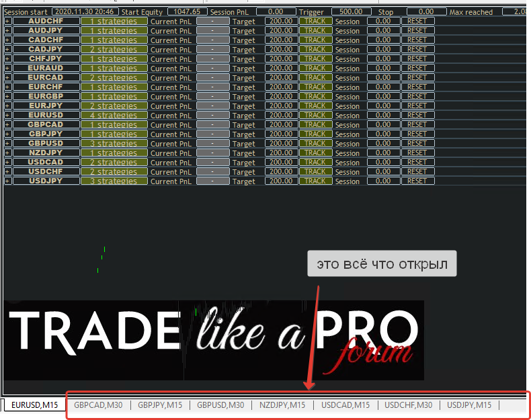The height and width of the screenshot is (420, 531).
Task: Click the EURAUD Current PnL gray box
Action: 212,69
